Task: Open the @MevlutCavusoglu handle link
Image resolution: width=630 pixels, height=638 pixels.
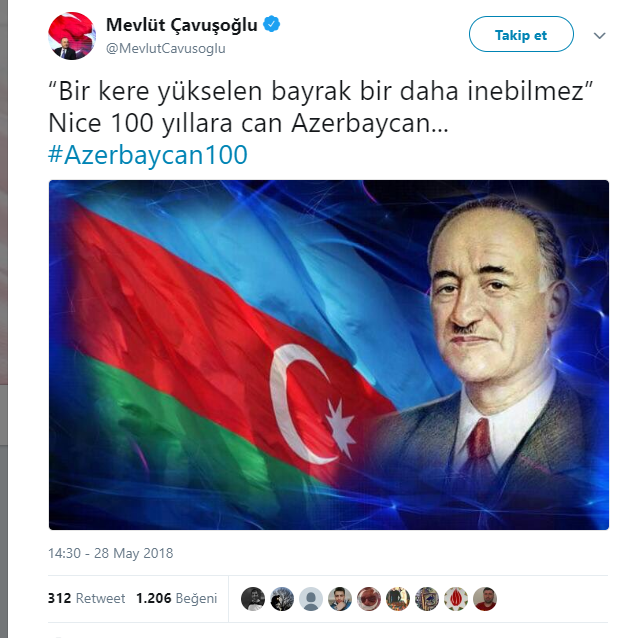Action: tap(166, 48)
